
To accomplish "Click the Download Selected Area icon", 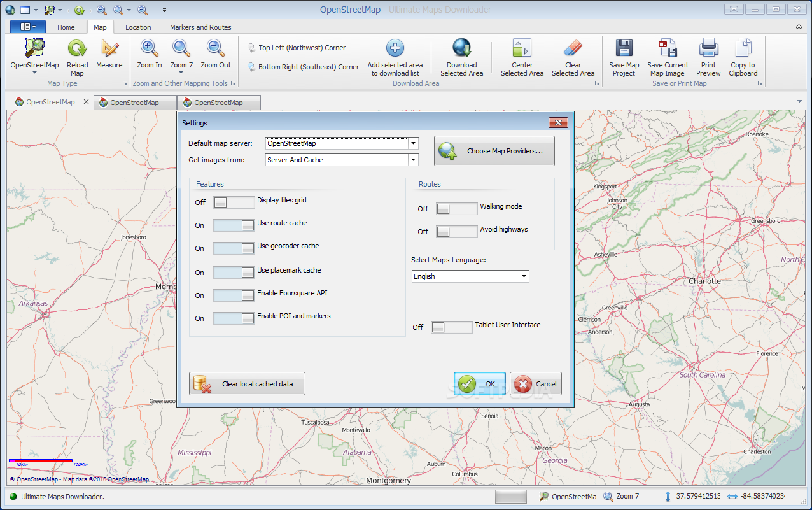I will (462, 48).
